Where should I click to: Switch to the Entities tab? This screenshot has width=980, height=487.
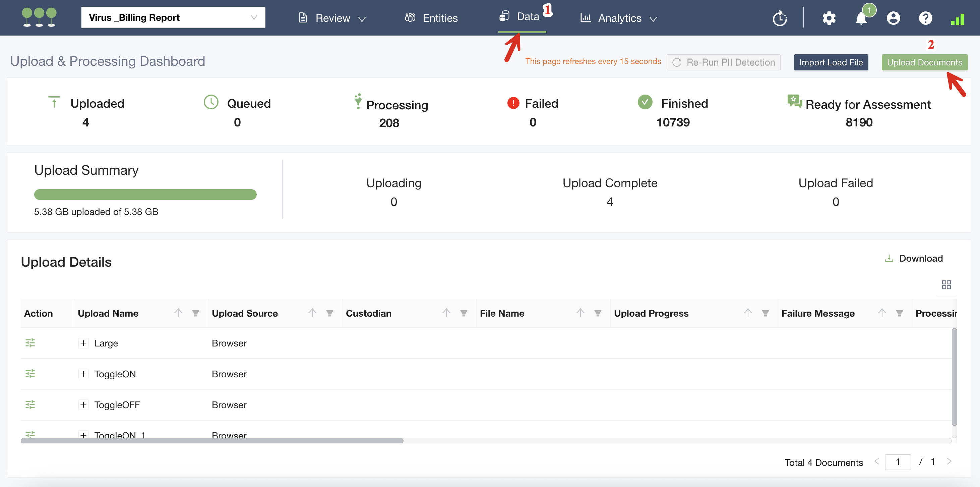point(431,18)
